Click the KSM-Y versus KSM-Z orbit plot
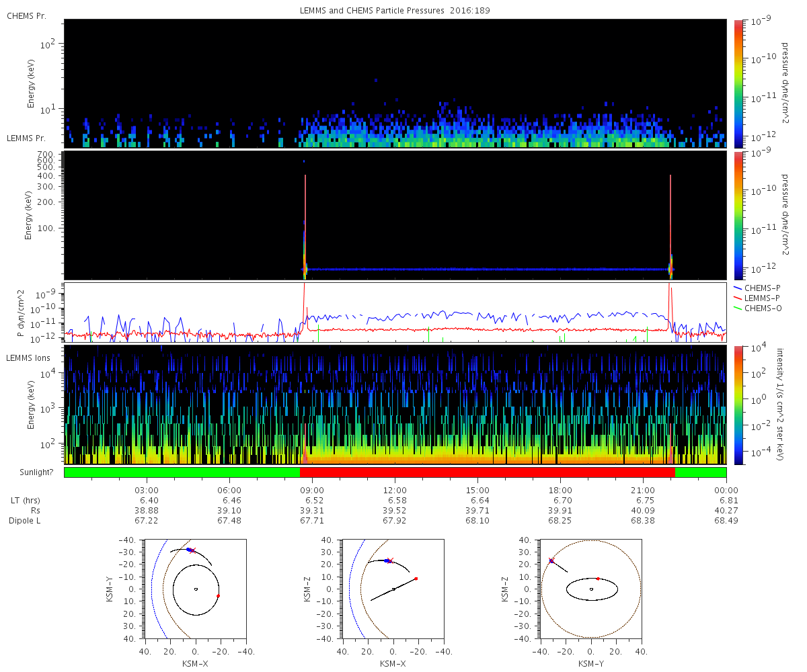Viewport: 807px width, 672px height. tap(591, 589)
